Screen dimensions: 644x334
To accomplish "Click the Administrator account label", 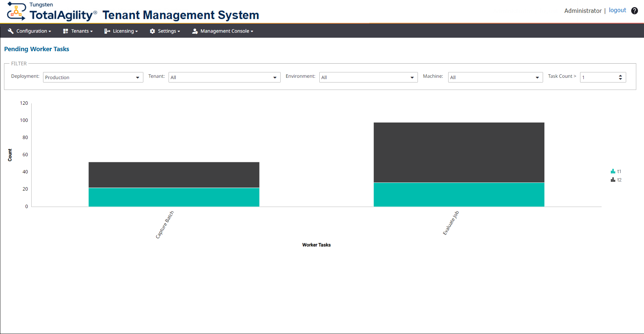I will pos(582,10).
